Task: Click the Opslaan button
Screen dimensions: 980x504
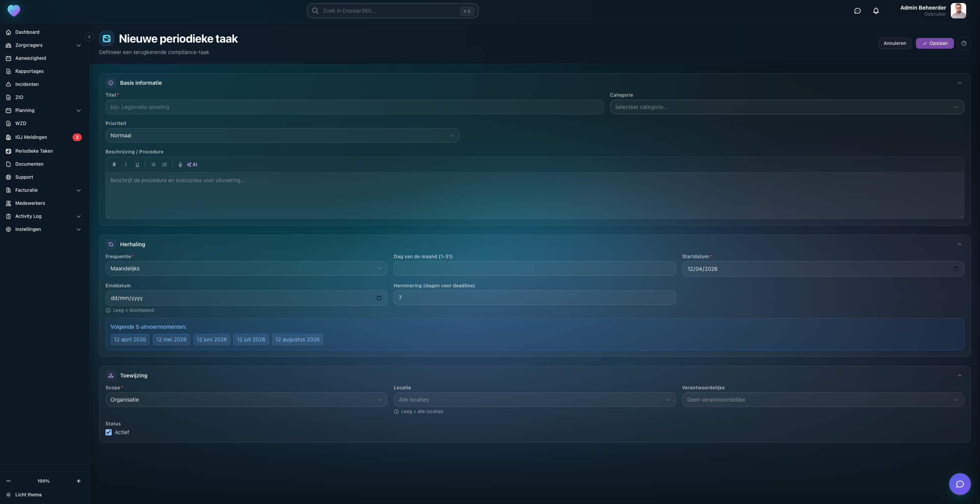Action: coord(934,43)
